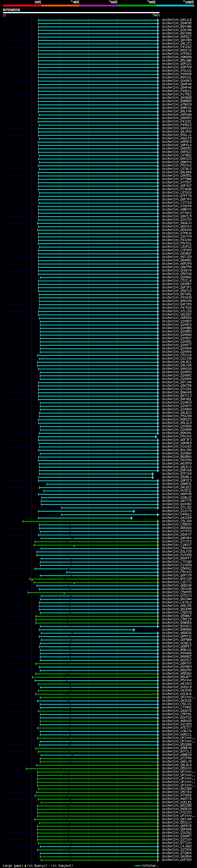The width and height of the screenshot is (197, 868).
Task: Select hit UniRef100_Q6SYB9
Action: click(177, 40)
